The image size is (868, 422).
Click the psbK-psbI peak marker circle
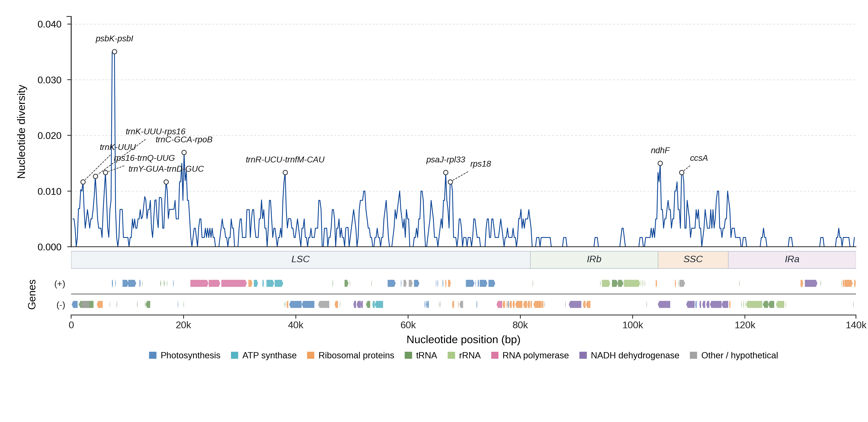[114, 52]
